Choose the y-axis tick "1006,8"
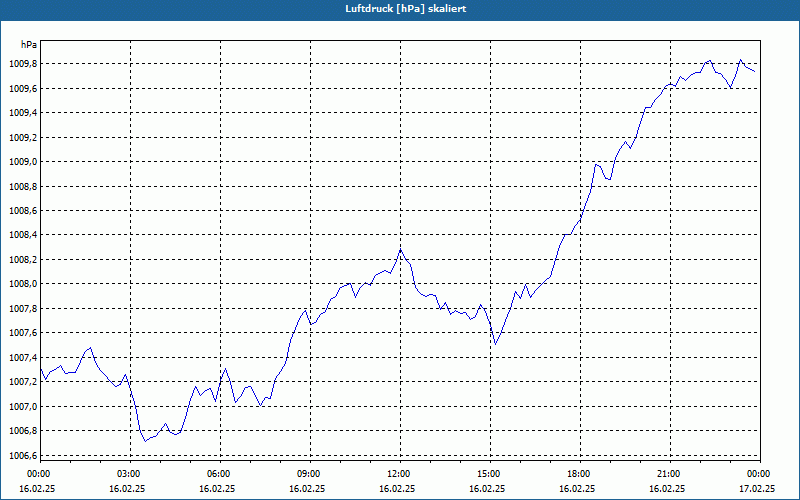This screenshot has width=800, height=500. [x=23, y=431]
